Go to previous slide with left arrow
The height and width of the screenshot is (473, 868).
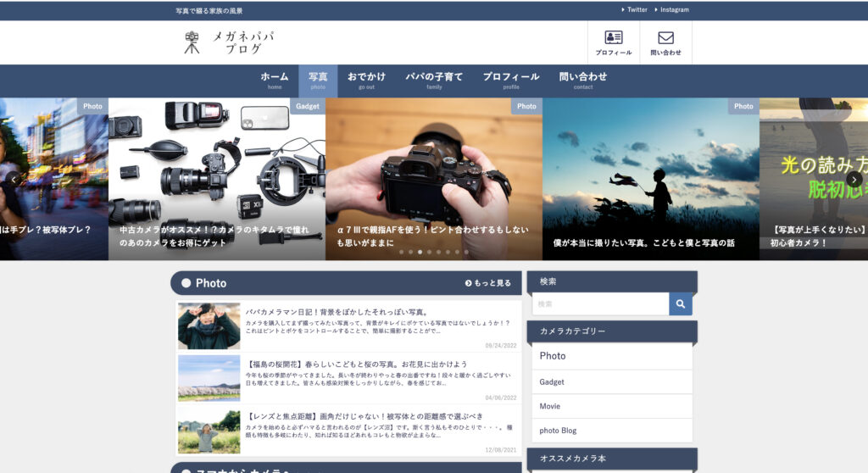tap(14, 179)
